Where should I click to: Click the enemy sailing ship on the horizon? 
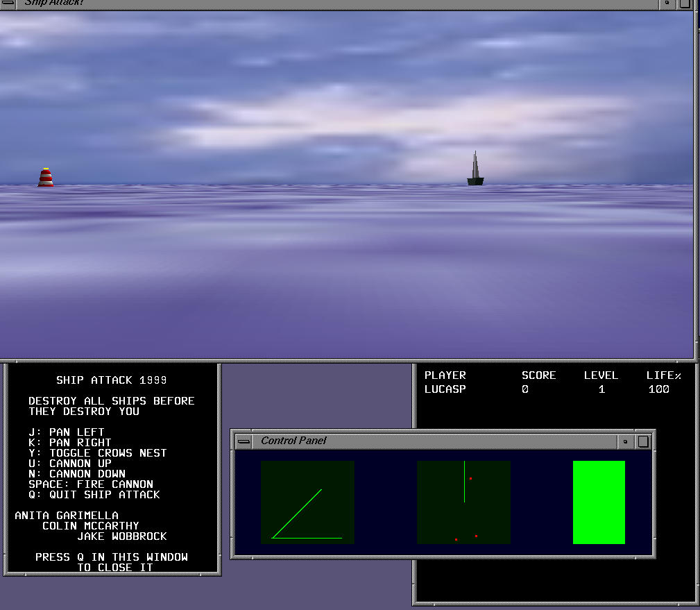[x=475, y=172]
